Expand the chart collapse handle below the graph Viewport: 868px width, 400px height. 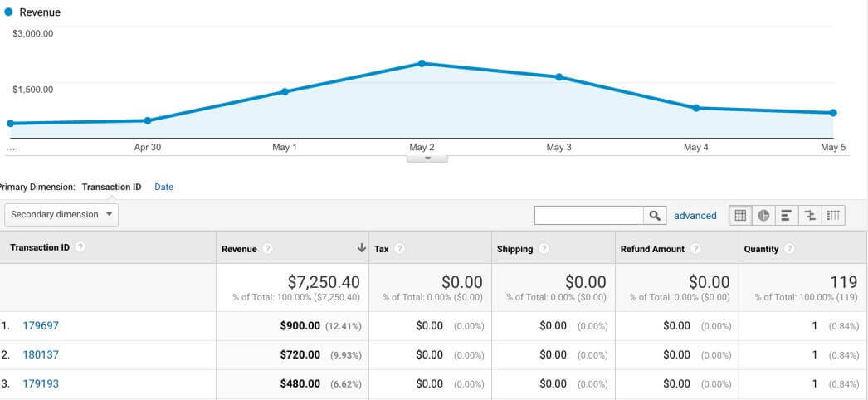(427, 158)
